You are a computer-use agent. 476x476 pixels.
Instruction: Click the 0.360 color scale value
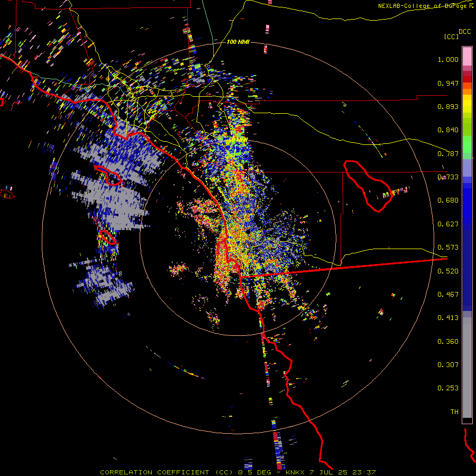pos(448,342)
